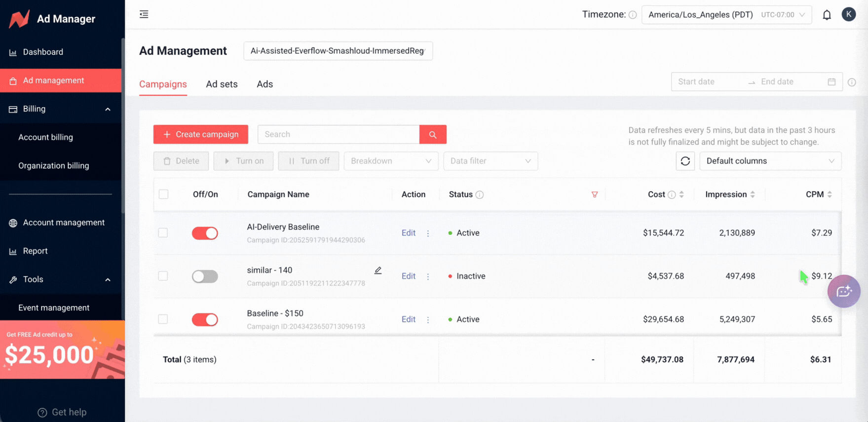Click the Delete button
The height and width of the screenshot is (422, 868).
point(181,161)
